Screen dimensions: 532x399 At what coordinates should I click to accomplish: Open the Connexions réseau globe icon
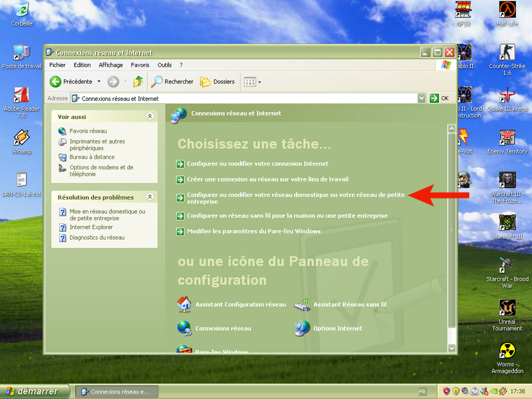click(184, 328)
